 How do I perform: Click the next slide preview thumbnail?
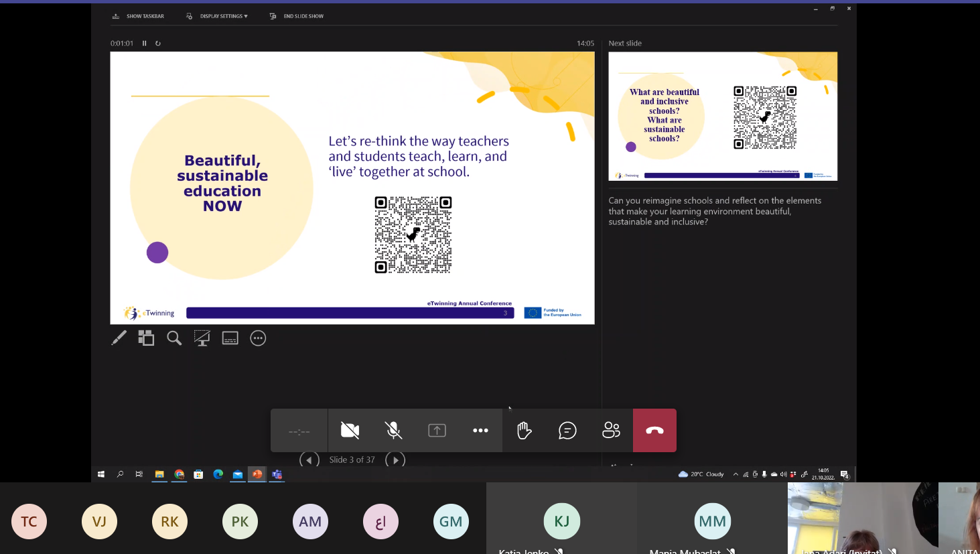pos(723,116)
